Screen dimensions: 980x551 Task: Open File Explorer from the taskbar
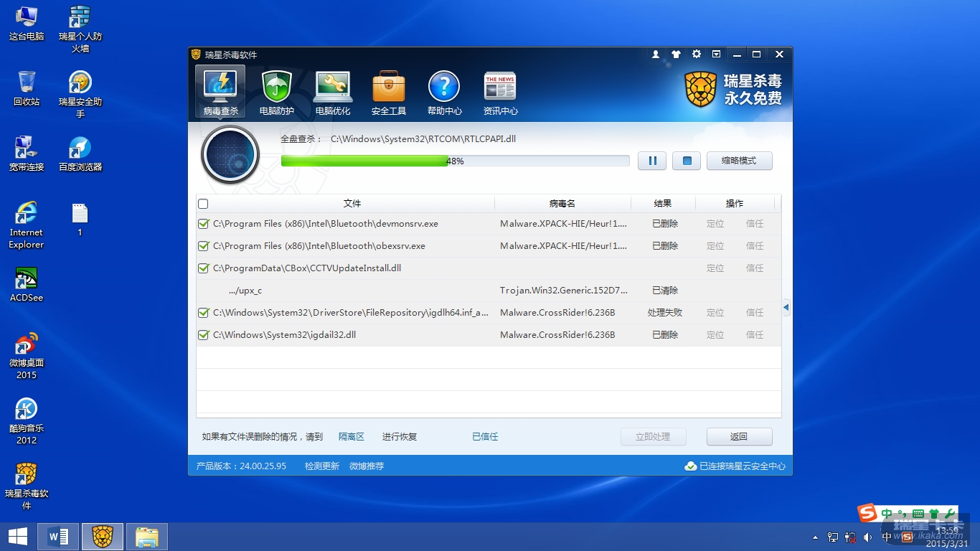[x=147, y=537]
